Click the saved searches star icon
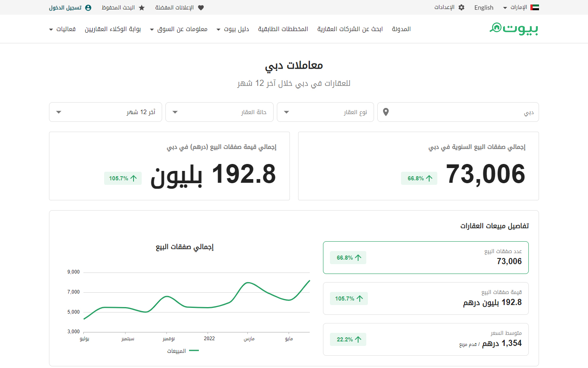The width and height of the screenshot is (588, 368). [x=142, y=7]
